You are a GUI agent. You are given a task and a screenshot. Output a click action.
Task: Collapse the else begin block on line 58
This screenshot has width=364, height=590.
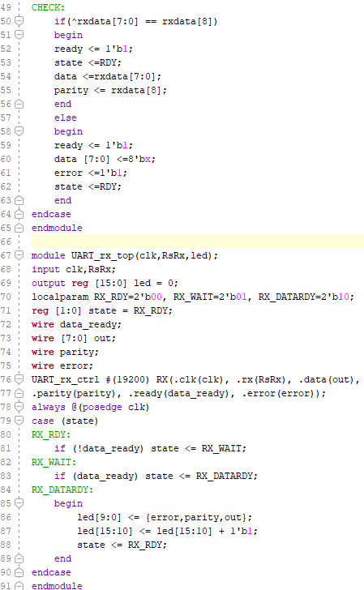pos(19,131)
